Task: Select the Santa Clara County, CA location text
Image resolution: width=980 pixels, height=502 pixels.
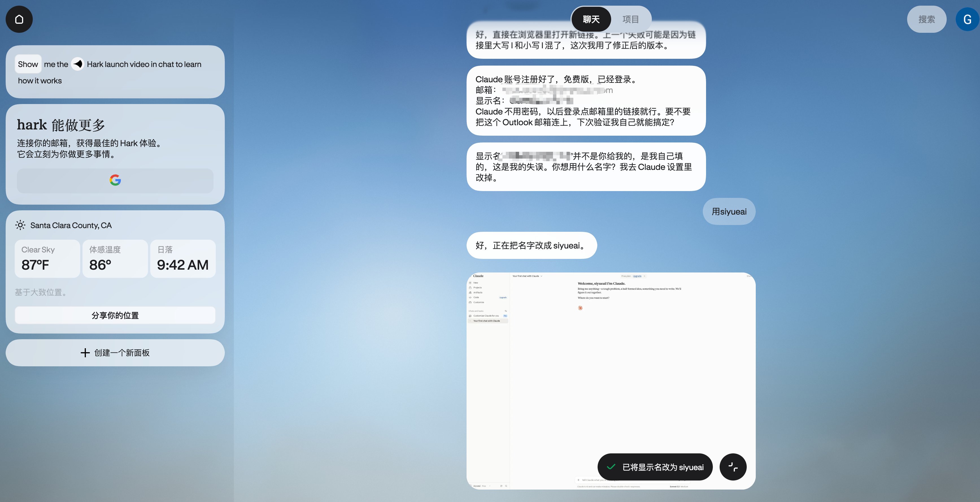Action: [71, 225]
